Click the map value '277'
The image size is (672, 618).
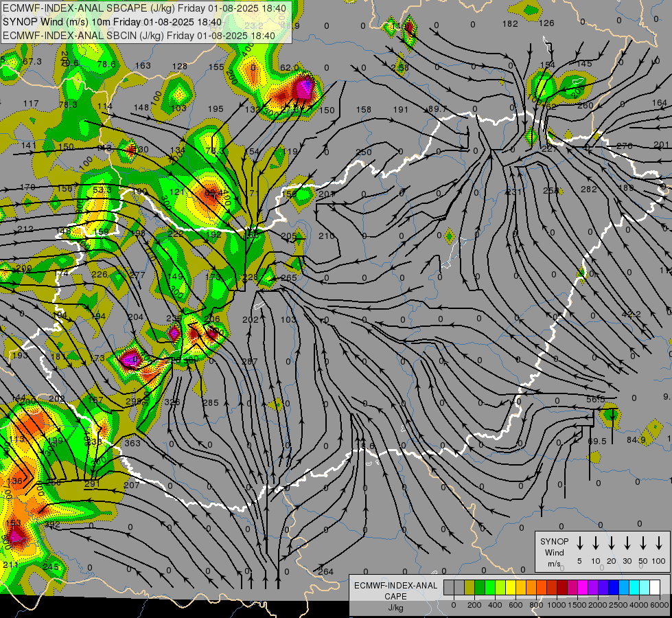(x=137, y=274)
